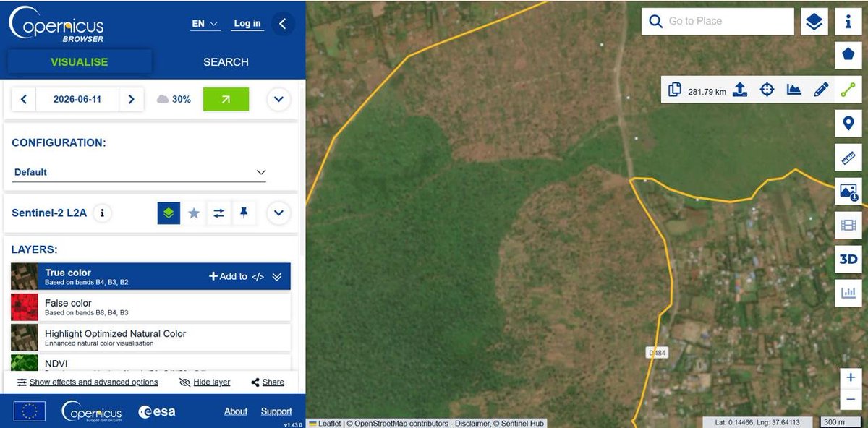
Task: Open the EN language dropdown
Action: point(205,24)
